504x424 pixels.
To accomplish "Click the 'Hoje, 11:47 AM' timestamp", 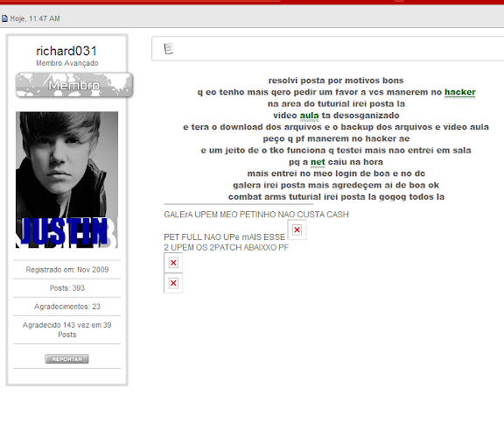I will [x=35, y=18].
